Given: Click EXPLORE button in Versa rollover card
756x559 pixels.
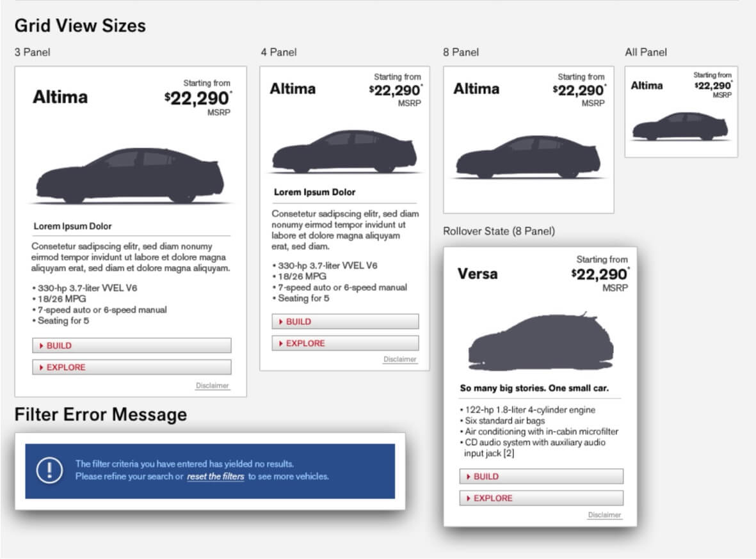Looking at the screenshot, I should 542,498.
